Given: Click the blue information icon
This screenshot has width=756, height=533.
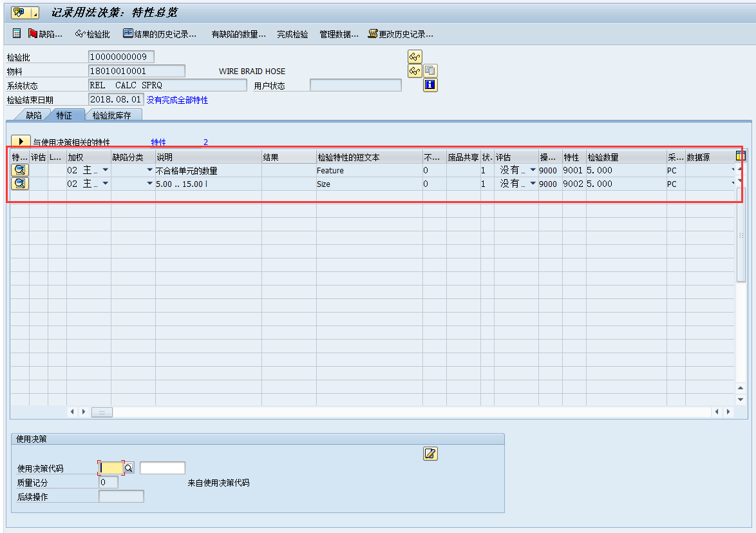Looking at the screenshot, I should coord(430,84).
